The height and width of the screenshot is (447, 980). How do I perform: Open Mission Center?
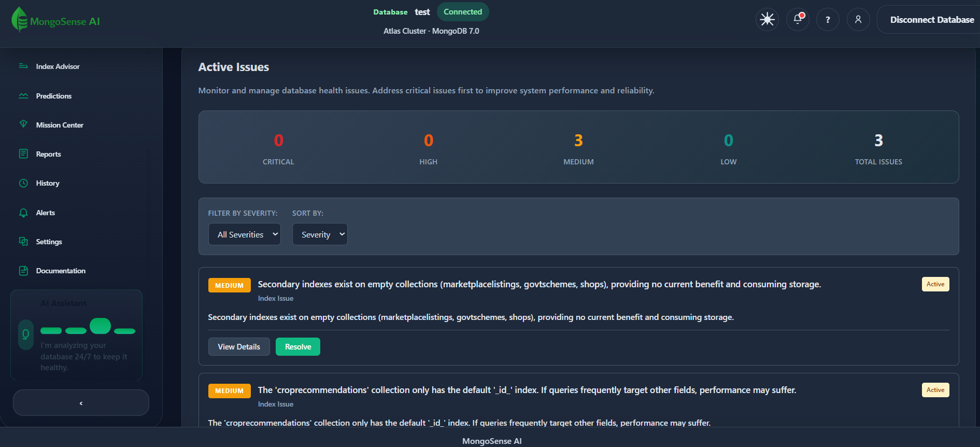coord(60,125)
